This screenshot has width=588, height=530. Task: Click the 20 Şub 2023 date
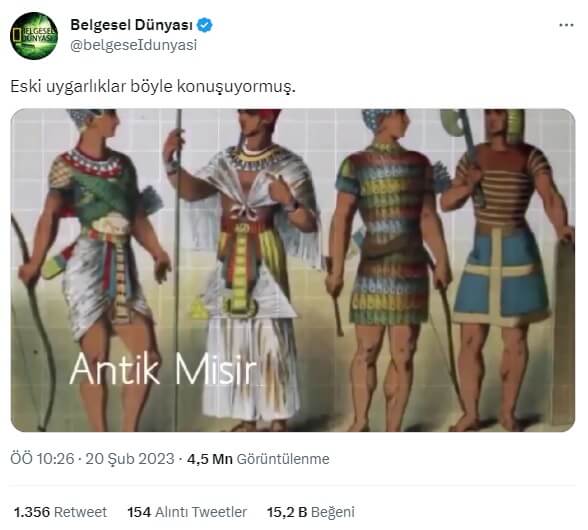tap(130, 459)
